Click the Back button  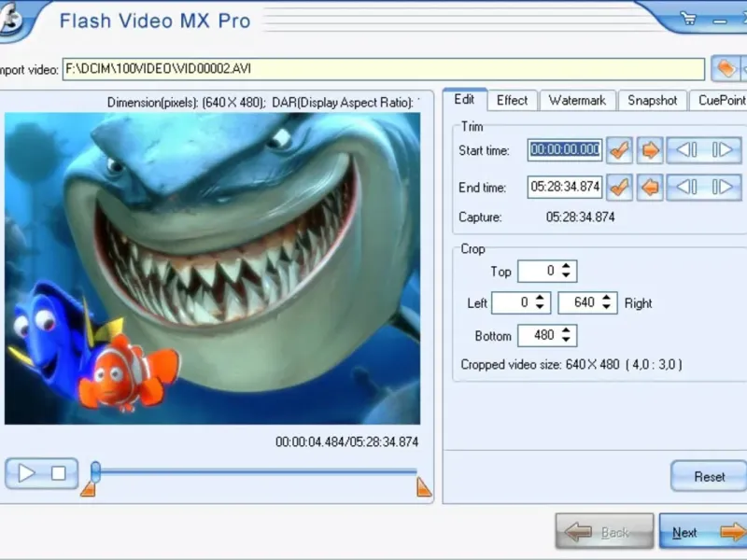(604, 531)
